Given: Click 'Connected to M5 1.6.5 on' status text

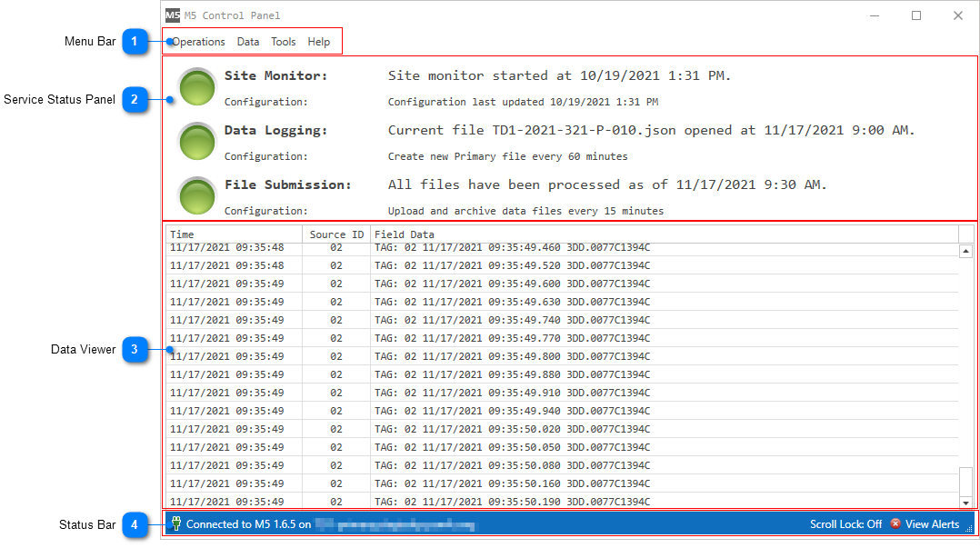Looking at the screenshot, I should pos(248,524).
